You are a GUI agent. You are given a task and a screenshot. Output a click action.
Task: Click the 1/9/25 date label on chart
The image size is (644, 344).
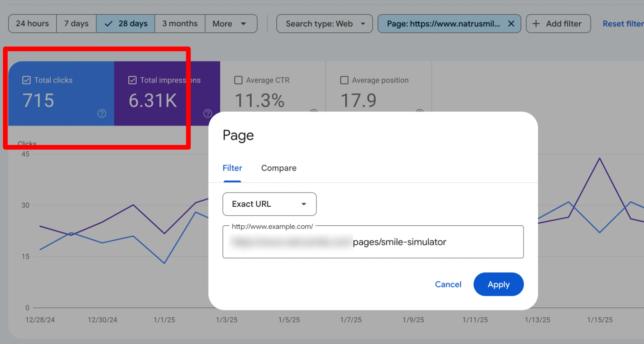click(x=413, y=320)
